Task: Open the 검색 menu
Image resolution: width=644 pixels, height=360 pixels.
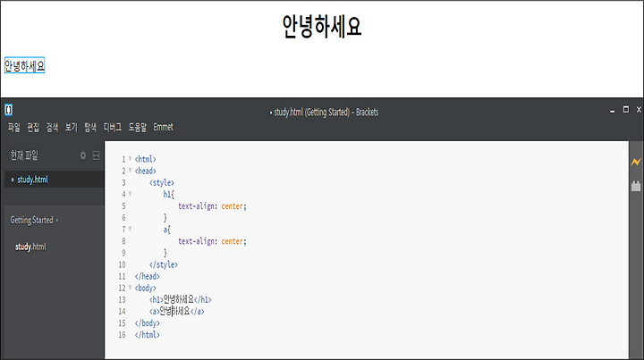Action: tap(52, 128)
